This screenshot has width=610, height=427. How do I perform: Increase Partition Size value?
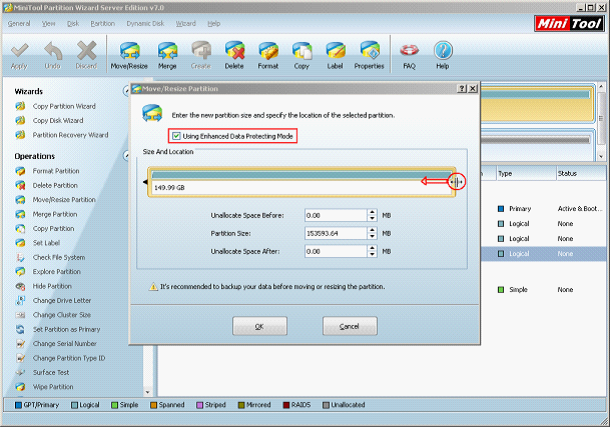coord(372,230)
